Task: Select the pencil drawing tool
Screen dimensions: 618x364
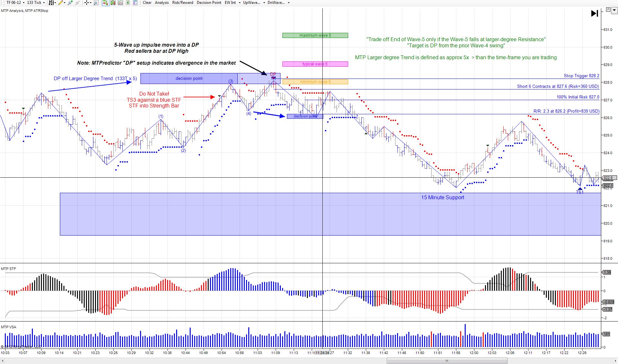Action: pos(61,3)
